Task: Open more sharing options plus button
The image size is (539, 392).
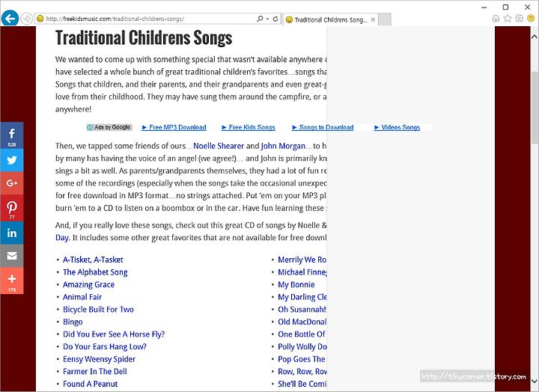Action: click(12, 281)
